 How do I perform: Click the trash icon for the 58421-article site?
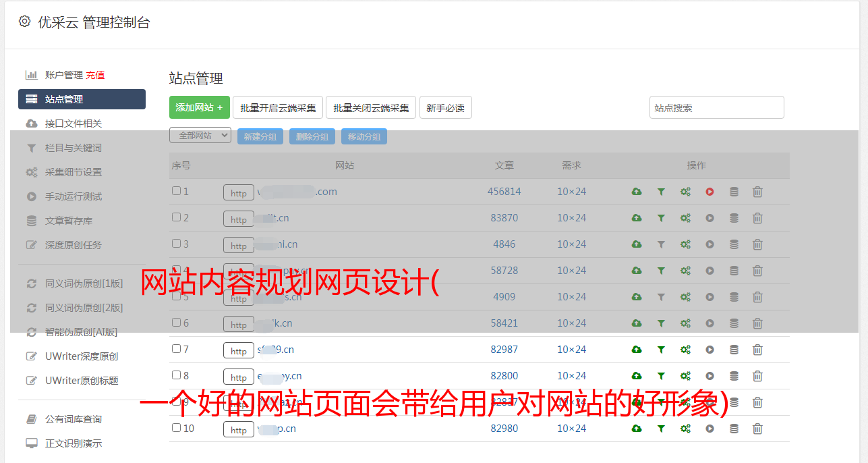(757, 323)
